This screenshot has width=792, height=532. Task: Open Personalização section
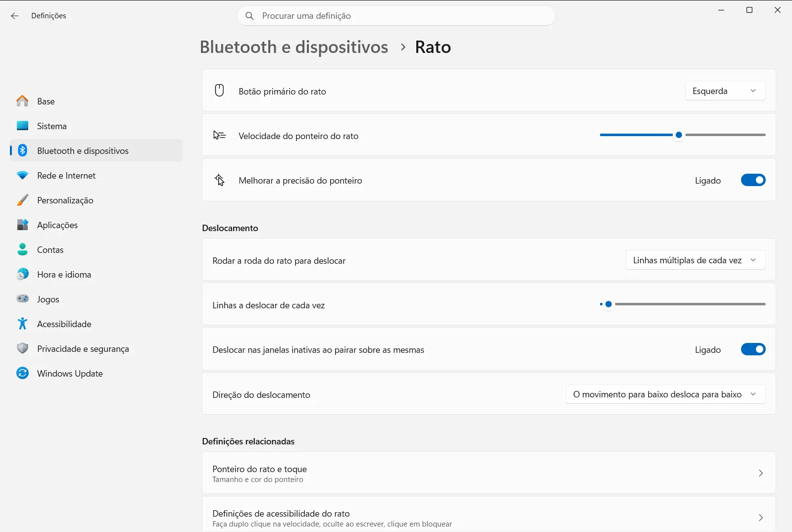pyautogui.click(x=97, y=200)
